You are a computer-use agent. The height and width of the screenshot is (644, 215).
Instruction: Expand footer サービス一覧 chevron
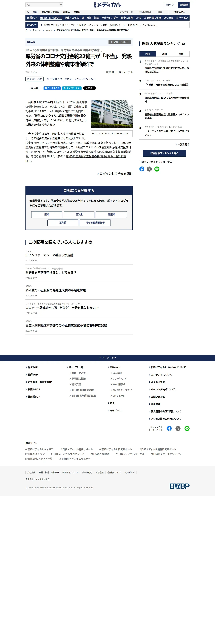coord(68,367)
